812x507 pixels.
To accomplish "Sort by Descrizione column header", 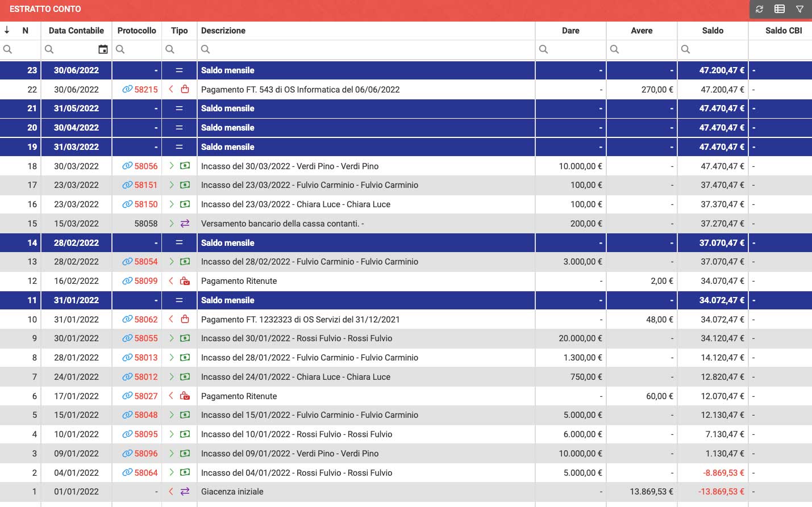I will point(223,31).
